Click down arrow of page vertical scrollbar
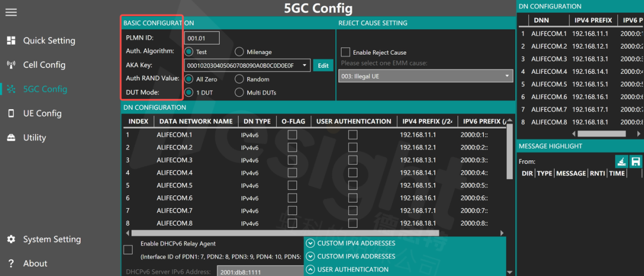The width and height of the screenshot is (644, 276). tap(510, 272)
